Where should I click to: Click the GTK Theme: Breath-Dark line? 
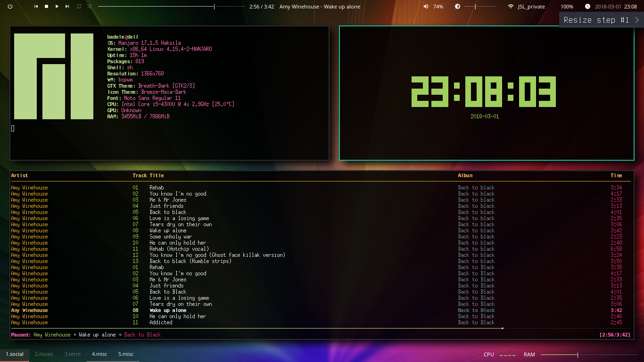(x=151, y=86)
